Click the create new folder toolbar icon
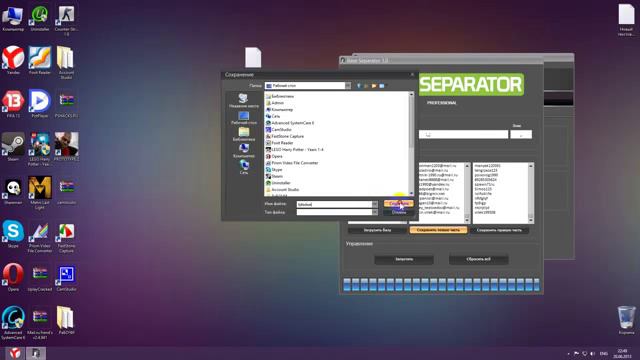 pos(373,86)
